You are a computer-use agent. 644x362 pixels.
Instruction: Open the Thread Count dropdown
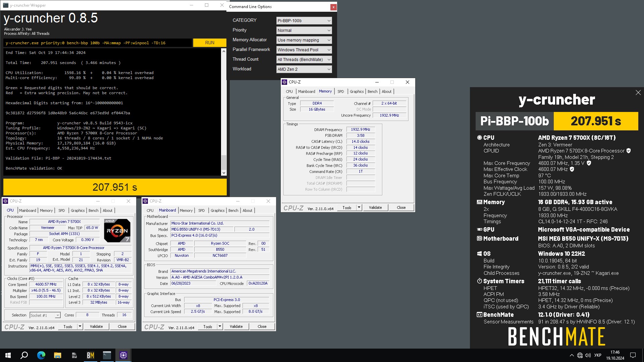coord(304,60)
